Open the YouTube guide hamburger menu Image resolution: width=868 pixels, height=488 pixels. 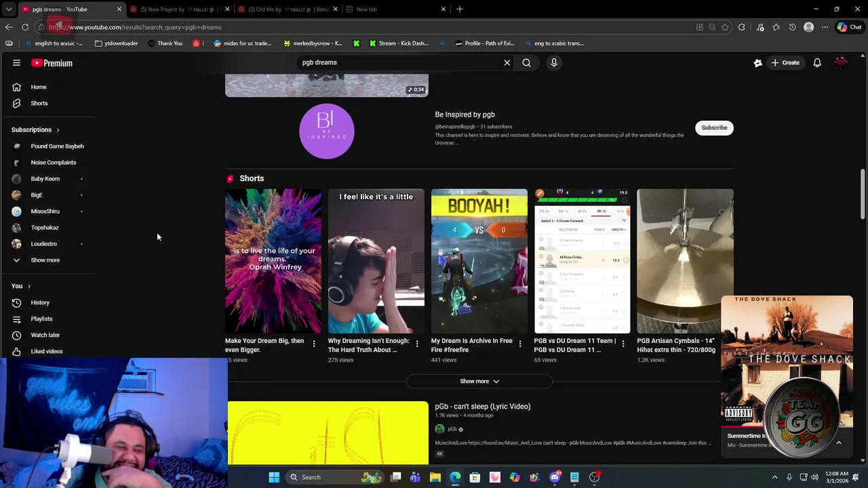click(x=16, y=63)
